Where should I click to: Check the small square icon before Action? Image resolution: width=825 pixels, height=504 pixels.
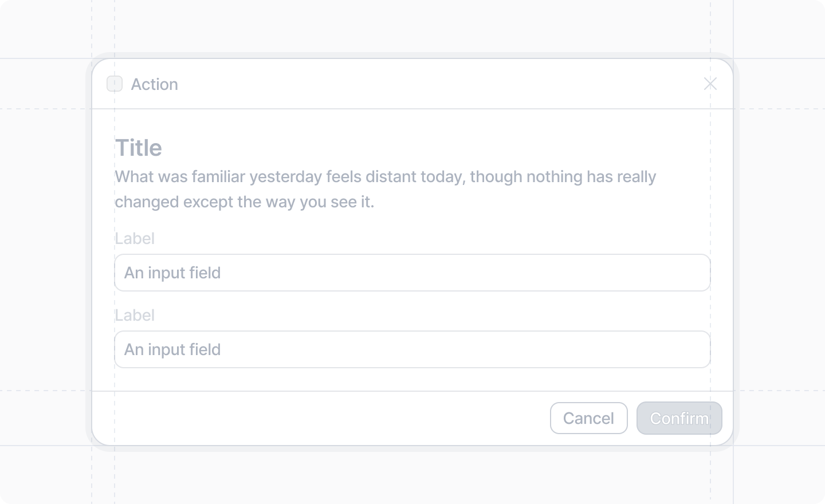coord(115,84)
